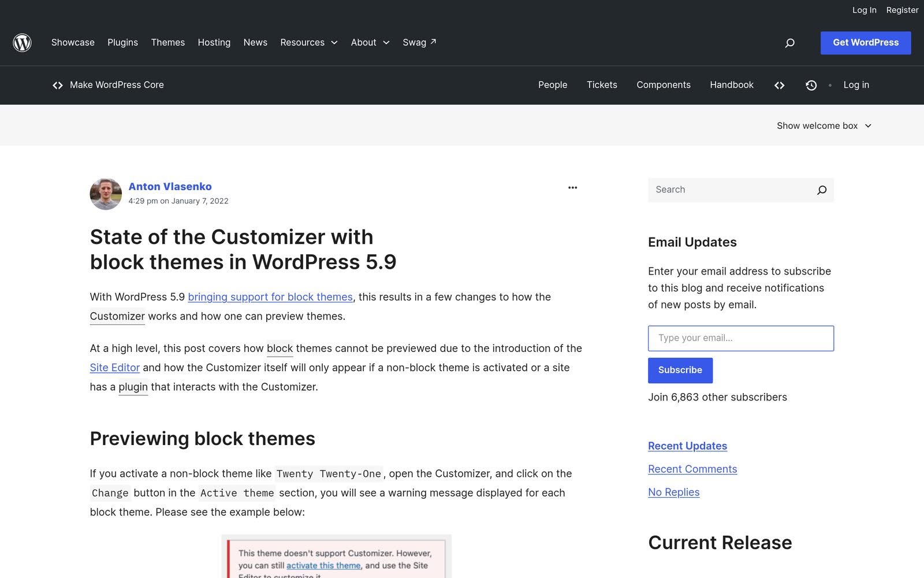924x578 pixels.
Task: Click Log In at the very top
Action: 864,10
